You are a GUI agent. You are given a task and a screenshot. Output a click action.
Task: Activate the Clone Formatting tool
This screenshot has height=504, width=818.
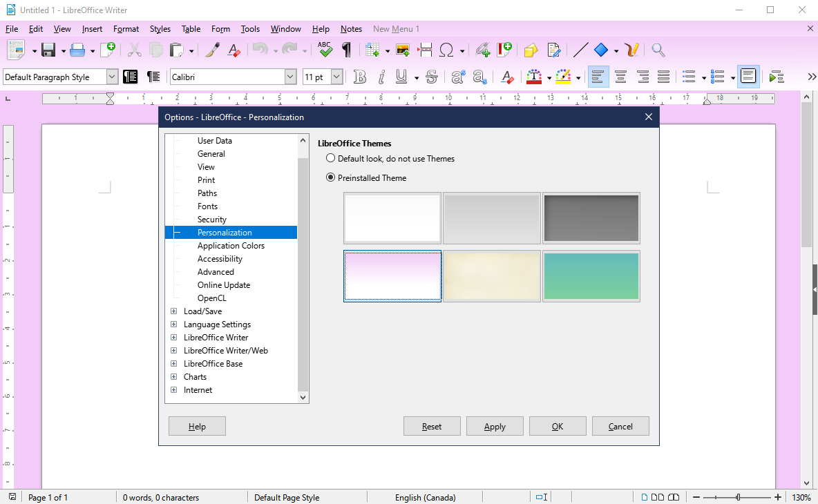(x=212, y=50)
